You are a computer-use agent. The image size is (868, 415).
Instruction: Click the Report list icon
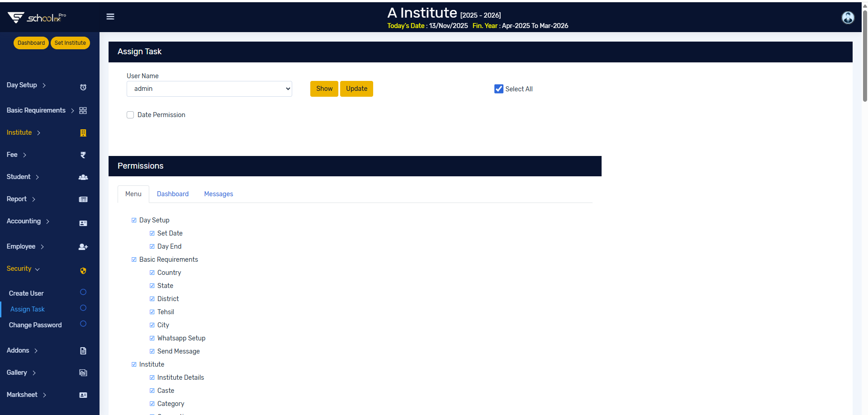click(x=83, y=199)
